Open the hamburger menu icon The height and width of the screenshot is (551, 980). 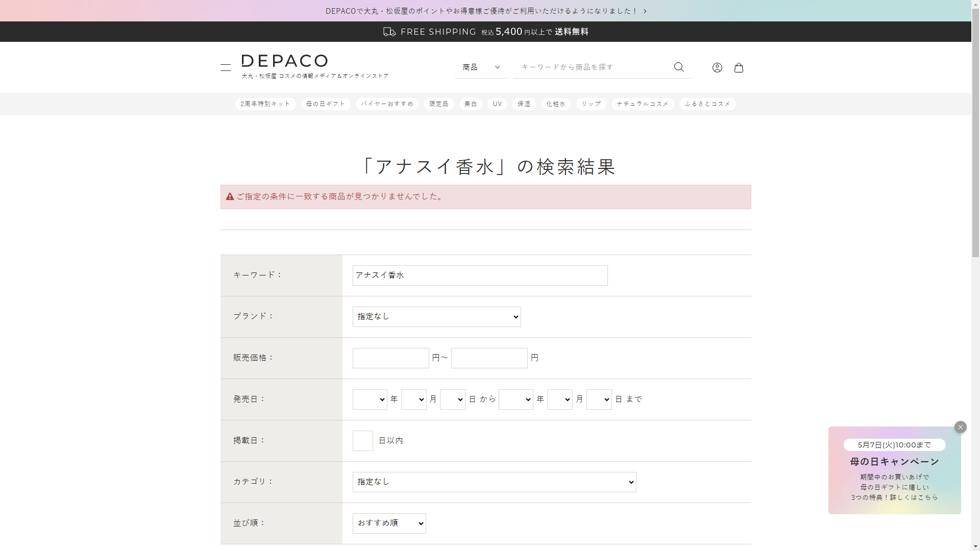[226, 67]
